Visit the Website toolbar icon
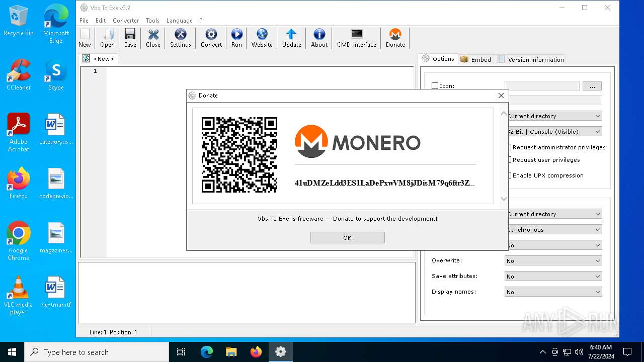The image size is (644, 362). click(262, 38)
